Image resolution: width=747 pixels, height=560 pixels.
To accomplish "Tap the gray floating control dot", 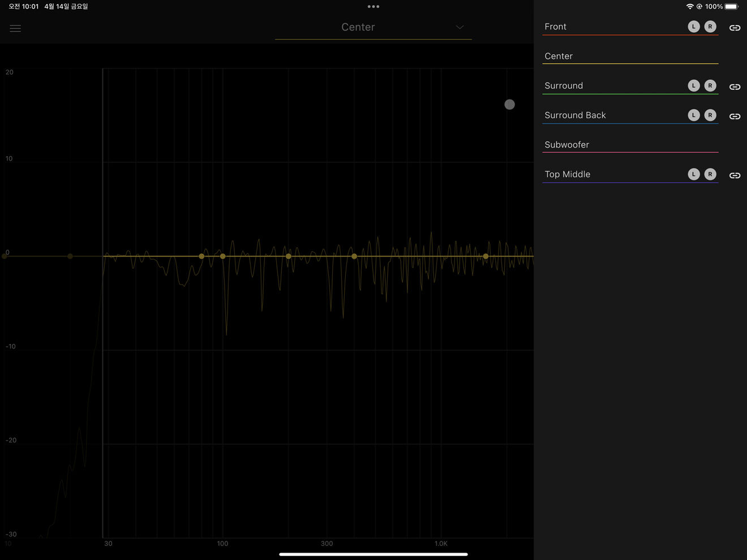I will (x=509, y=104).
